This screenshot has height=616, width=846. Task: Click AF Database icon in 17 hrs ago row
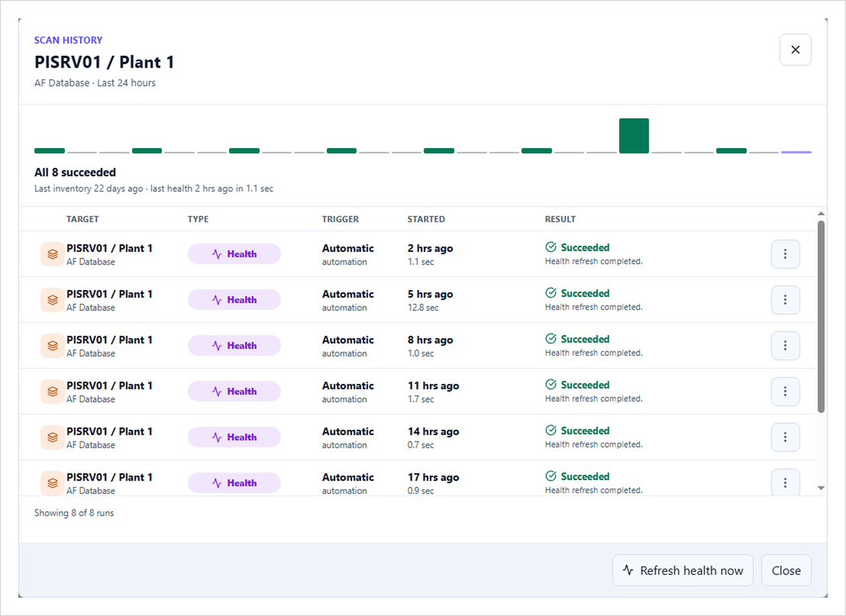[53, 482]
